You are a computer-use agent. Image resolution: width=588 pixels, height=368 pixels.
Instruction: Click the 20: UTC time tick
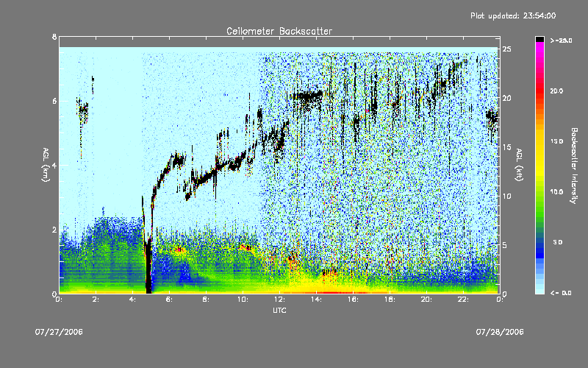click(426, 300)
